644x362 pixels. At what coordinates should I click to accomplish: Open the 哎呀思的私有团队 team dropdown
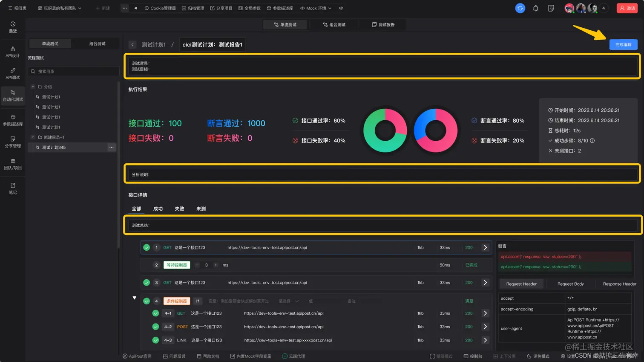pyautogui.click(x=60, y=8)
